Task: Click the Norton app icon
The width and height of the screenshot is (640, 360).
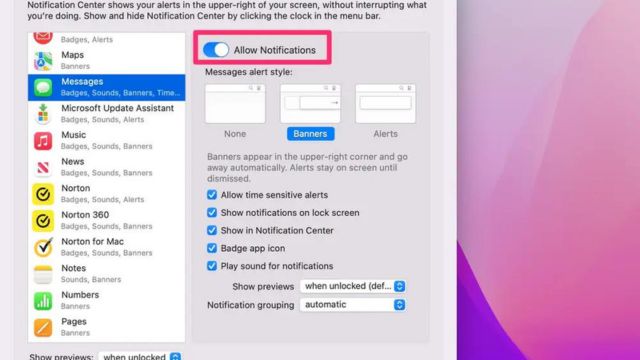Action: tap(43, 194)
